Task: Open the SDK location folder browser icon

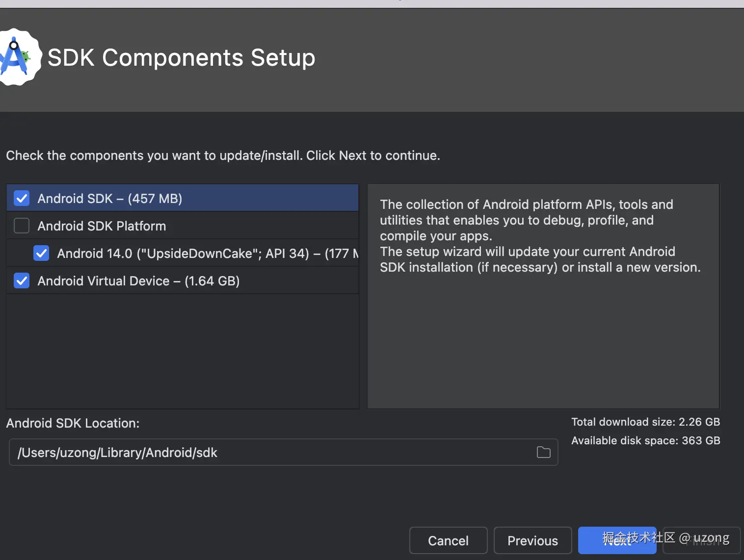Action: pyautogui.click(x=543, y=452)
